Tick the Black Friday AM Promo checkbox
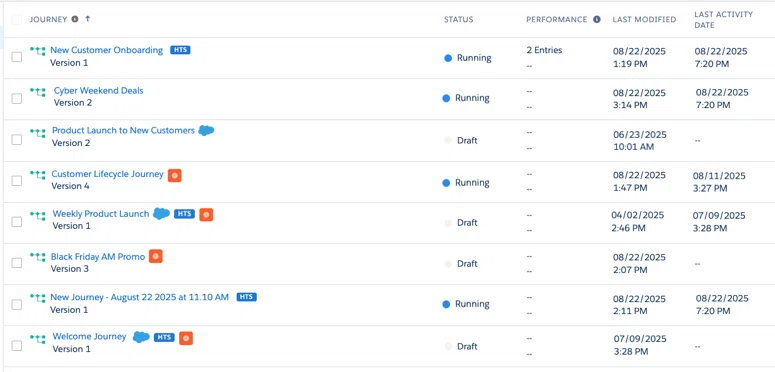The image size is (775, 372). pyautogui.click(x=17, y=263)
